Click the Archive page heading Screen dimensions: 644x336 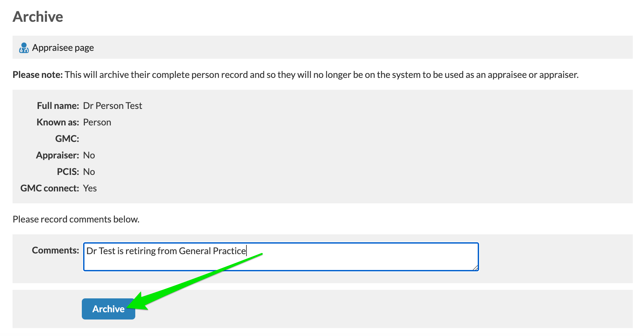(38, 17)
